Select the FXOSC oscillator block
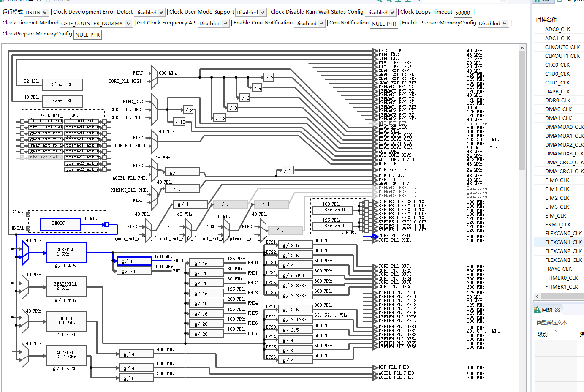584x392 pixels. tap(60, 224)
